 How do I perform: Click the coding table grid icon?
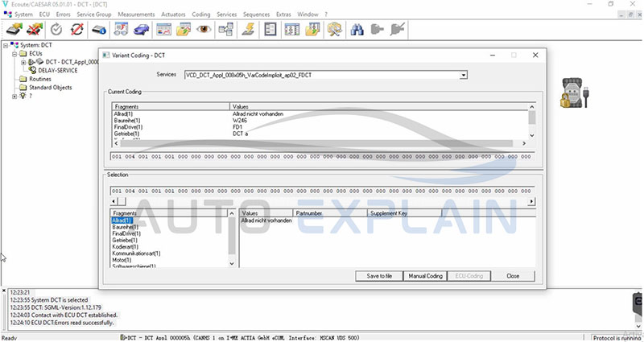coord(292,30)
